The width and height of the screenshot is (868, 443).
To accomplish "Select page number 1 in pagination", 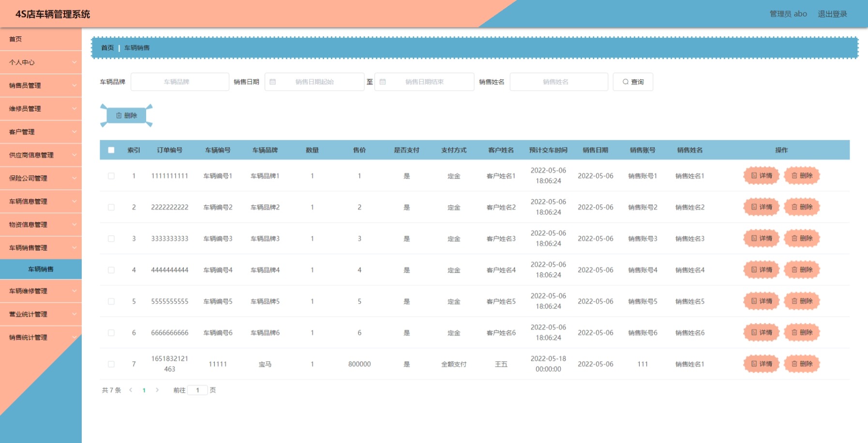I will [x=144, y=390].
